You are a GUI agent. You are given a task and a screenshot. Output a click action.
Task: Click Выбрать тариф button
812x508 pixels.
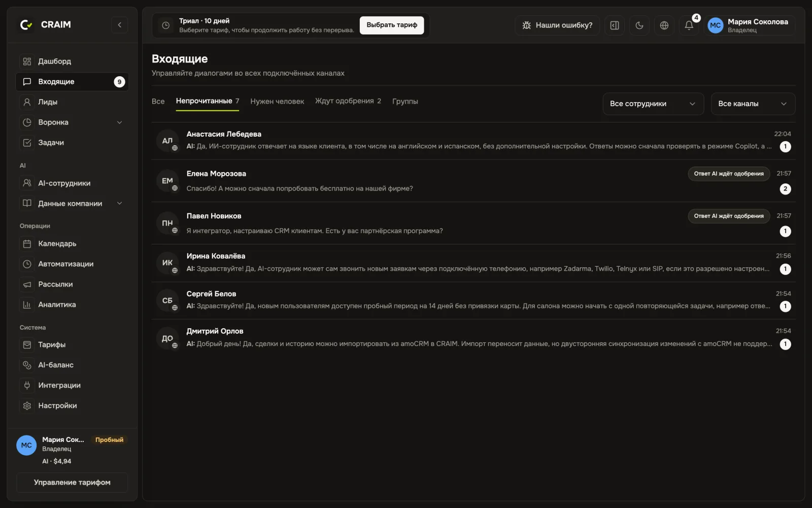click(392, 25)
